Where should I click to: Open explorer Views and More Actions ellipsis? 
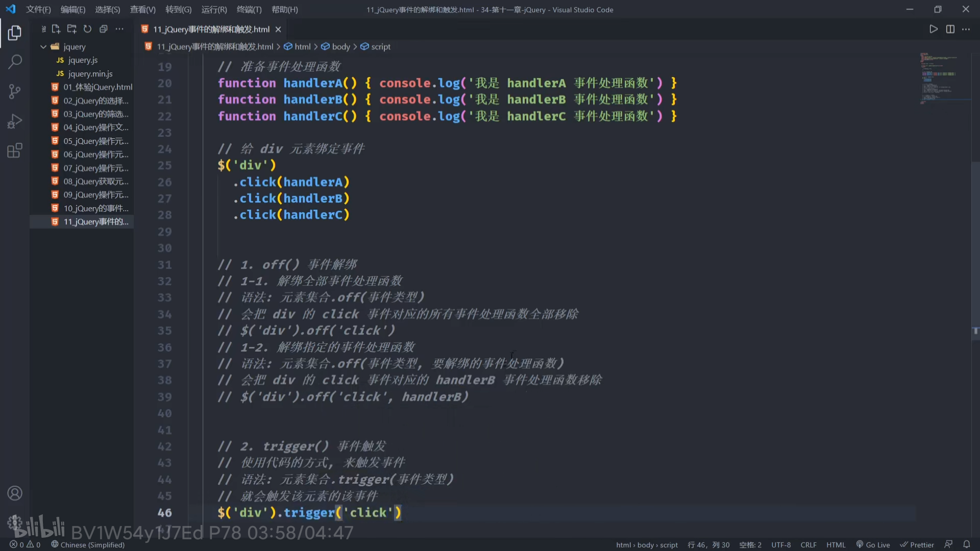coord(119,29)
